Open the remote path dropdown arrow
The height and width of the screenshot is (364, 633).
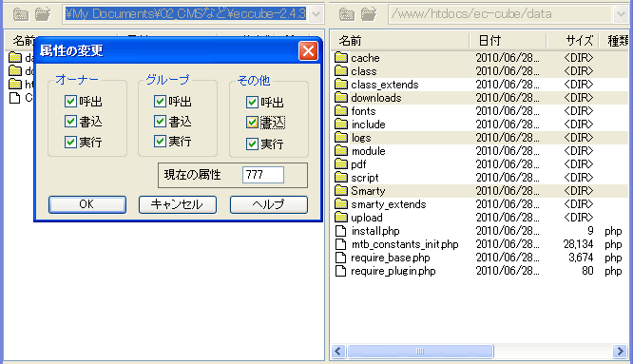click(x=621, y=14)
